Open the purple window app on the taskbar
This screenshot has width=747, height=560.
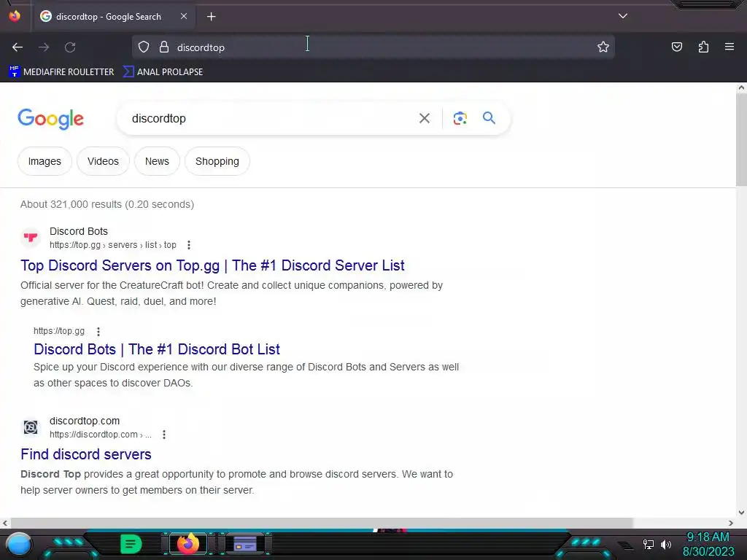coord(245,544)
